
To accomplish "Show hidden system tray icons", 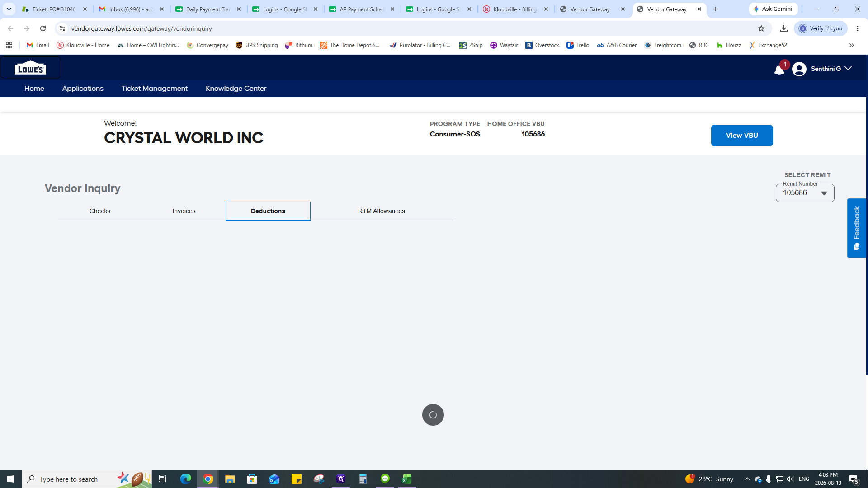I will (x=747, y=479).
